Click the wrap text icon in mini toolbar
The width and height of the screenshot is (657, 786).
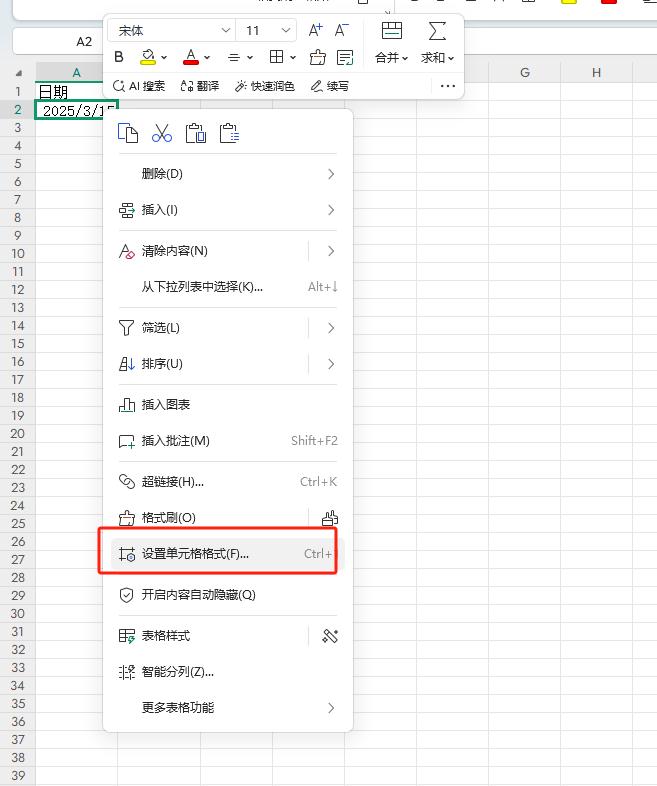345,57
